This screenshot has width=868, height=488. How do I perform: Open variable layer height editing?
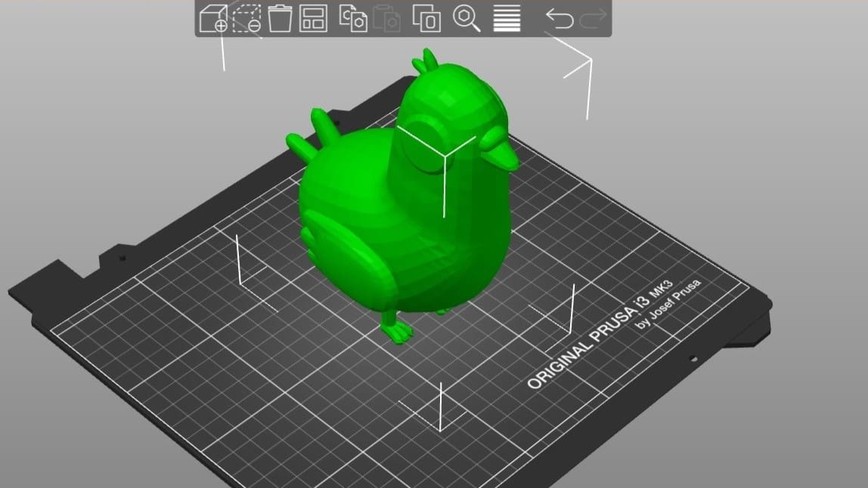(507, 18)
